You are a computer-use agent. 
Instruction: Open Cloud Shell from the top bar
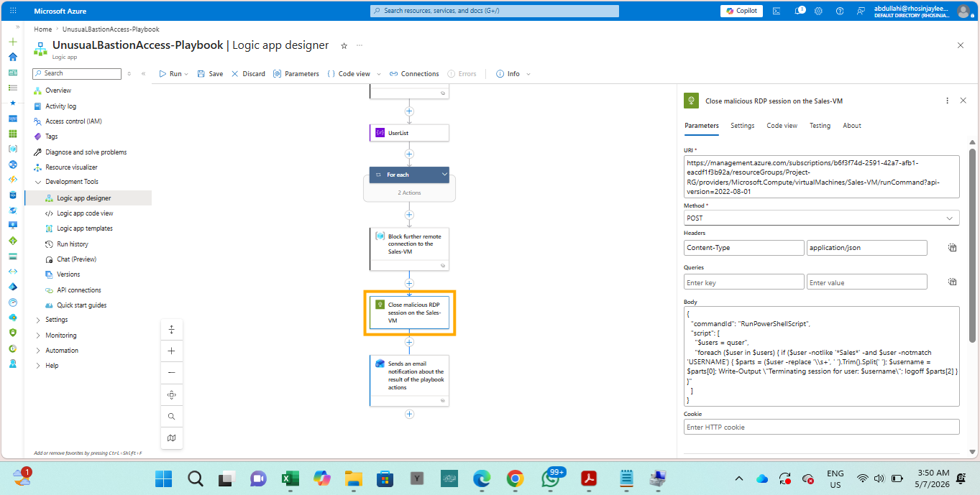pyautogui.click(x=777, y=11)
